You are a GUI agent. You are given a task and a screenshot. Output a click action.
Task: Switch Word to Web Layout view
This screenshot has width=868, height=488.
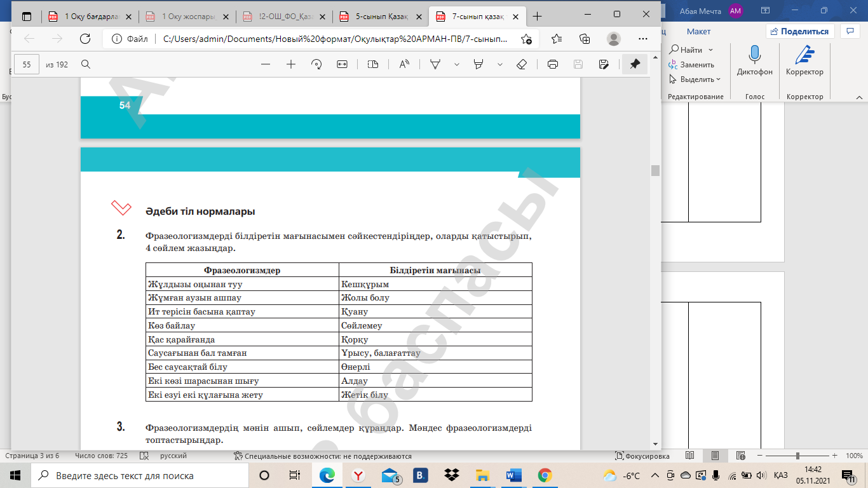tap(740, 456)
